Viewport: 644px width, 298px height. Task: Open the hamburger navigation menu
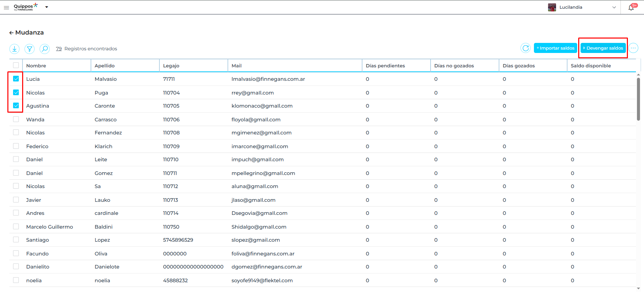6,7
